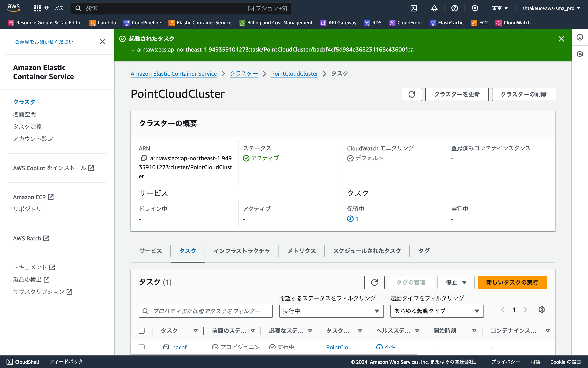Open task table preferences gear

click(542, 310)
